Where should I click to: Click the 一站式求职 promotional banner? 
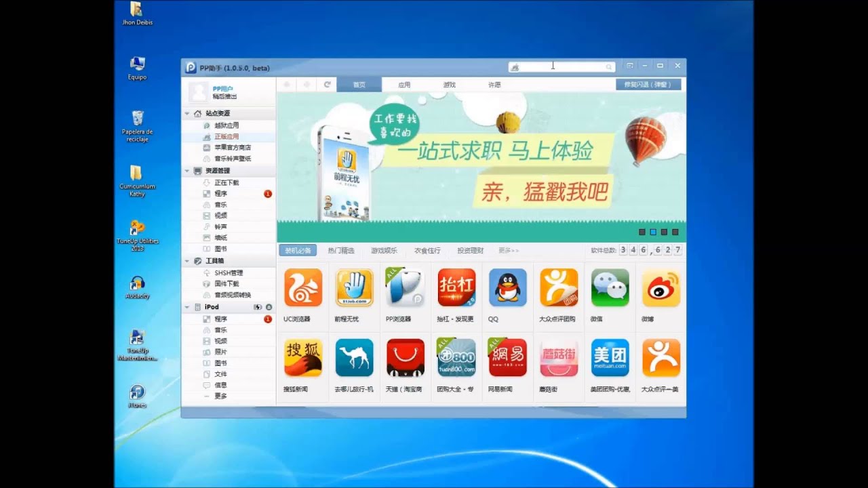tap(481, 167)
